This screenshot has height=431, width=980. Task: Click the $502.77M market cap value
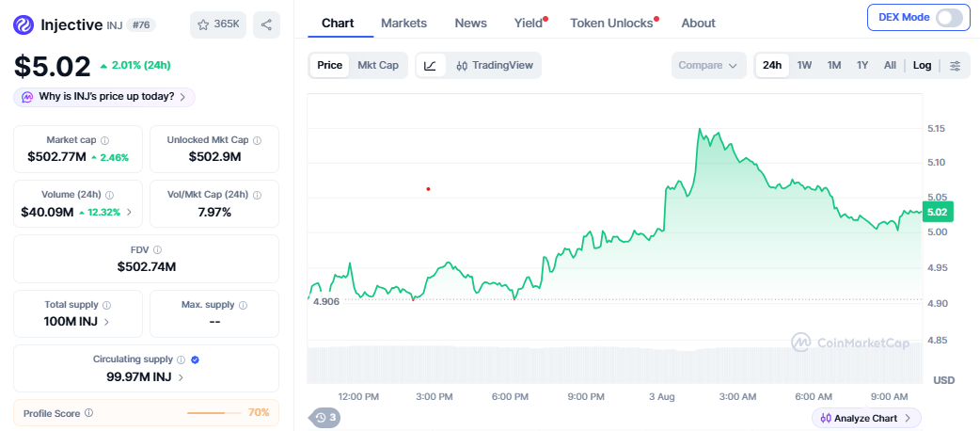(56, 157)
